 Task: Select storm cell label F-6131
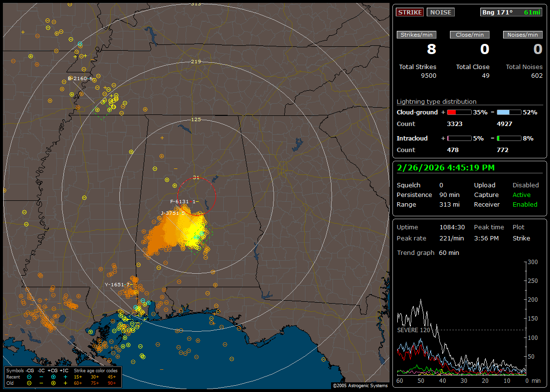tap(181, 201)
